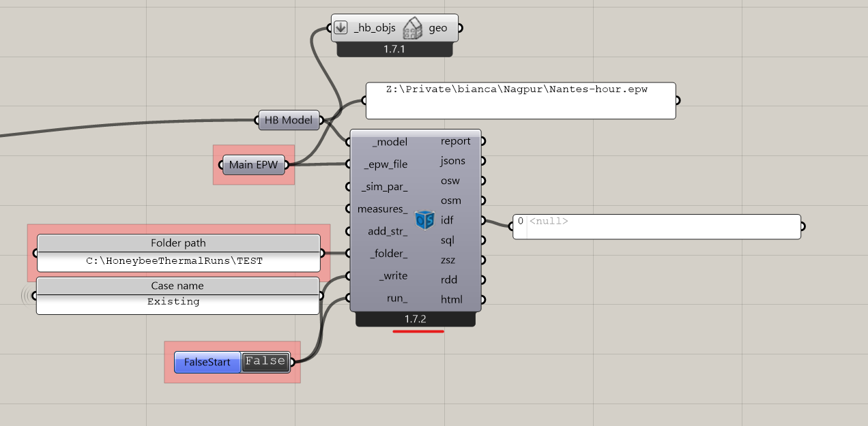Image resolution: width=868 pixels, height=426 pixels.
Task: Click the Existing case name text field
Action: coord(174,302)
